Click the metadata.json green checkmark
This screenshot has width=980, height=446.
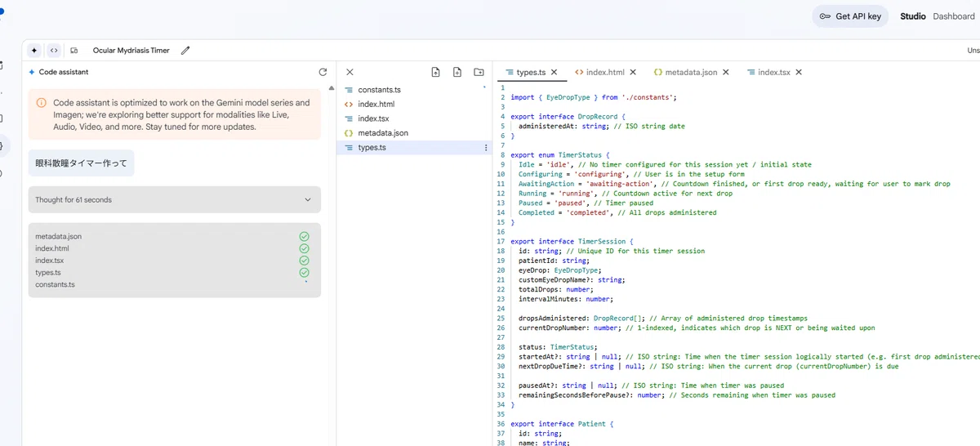[x=305, y=236]
